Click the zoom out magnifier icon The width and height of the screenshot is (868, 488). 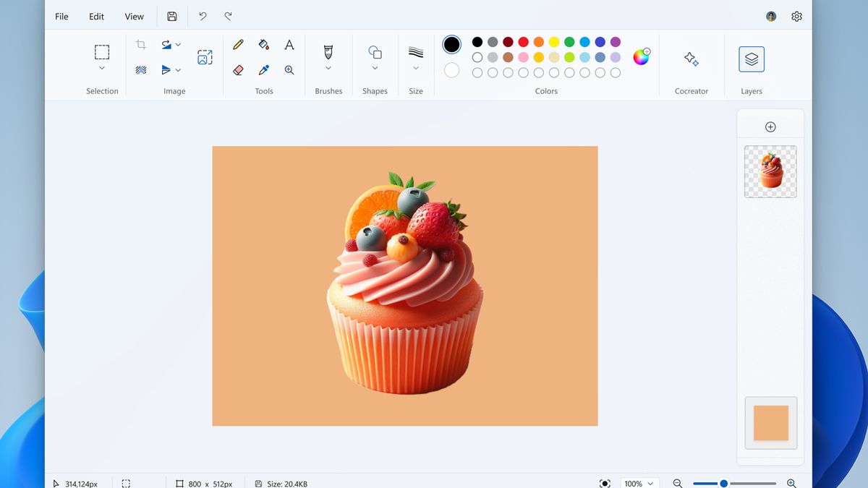pyautogui.click(x=678, y=483)
